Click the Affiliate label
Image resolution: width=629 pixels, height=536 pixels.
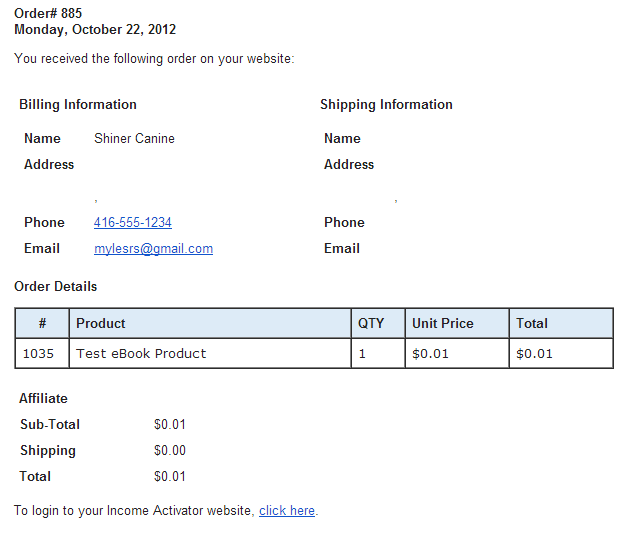click(43, 398)
